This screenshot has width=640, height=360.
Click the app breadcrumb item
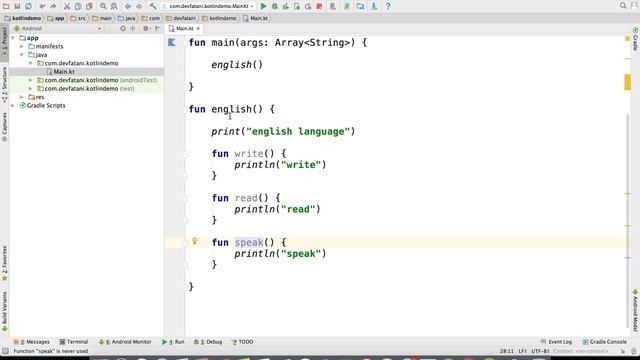coord(56,18)
